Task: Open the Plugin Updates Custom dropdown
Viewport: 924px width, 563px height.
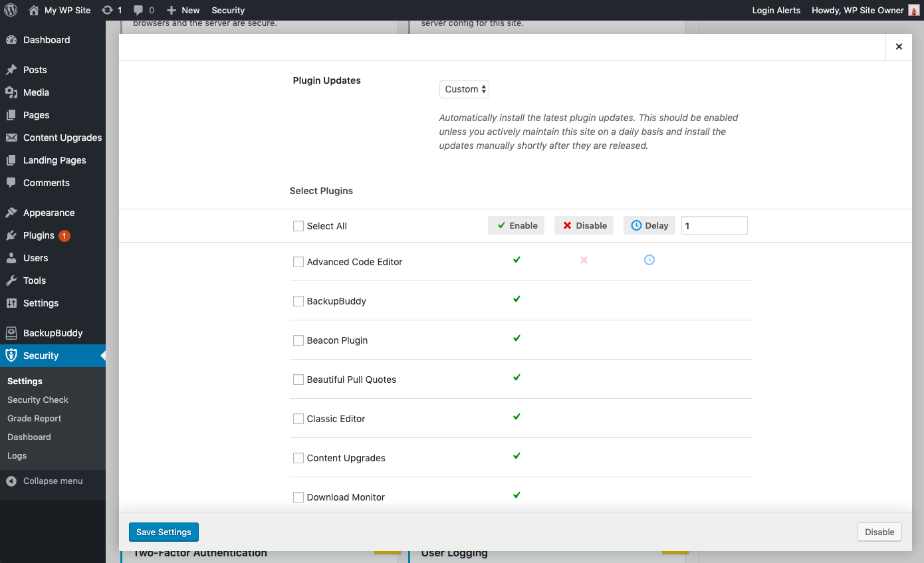Action: click(464, 89)
